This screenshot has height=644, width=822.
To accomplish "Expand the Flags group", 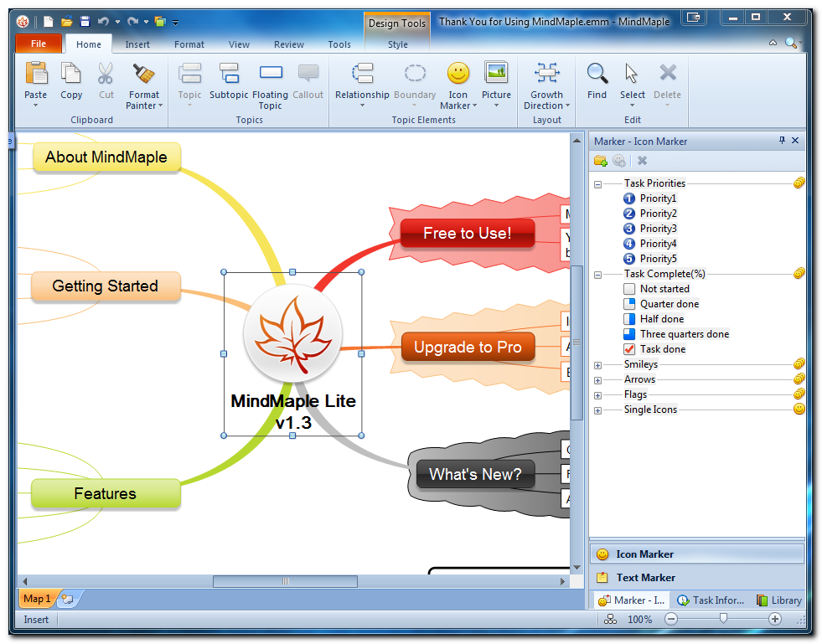I will pos(597,395).
